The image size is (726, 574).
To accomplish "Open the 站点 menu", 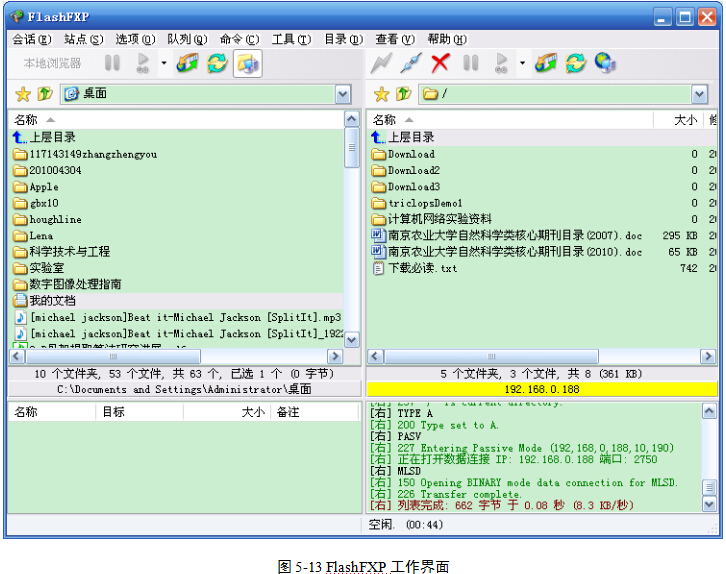I will 84,40.
